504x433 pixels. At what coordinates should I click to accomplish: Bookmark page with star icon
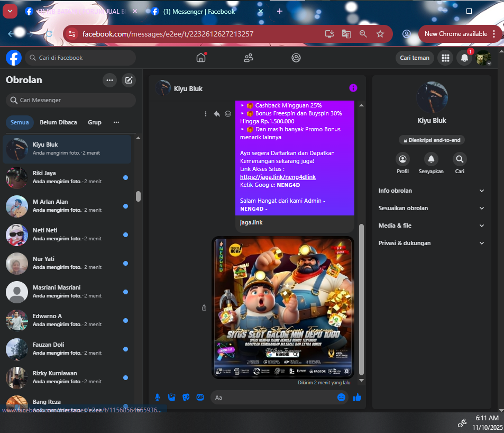pos(380,34)
